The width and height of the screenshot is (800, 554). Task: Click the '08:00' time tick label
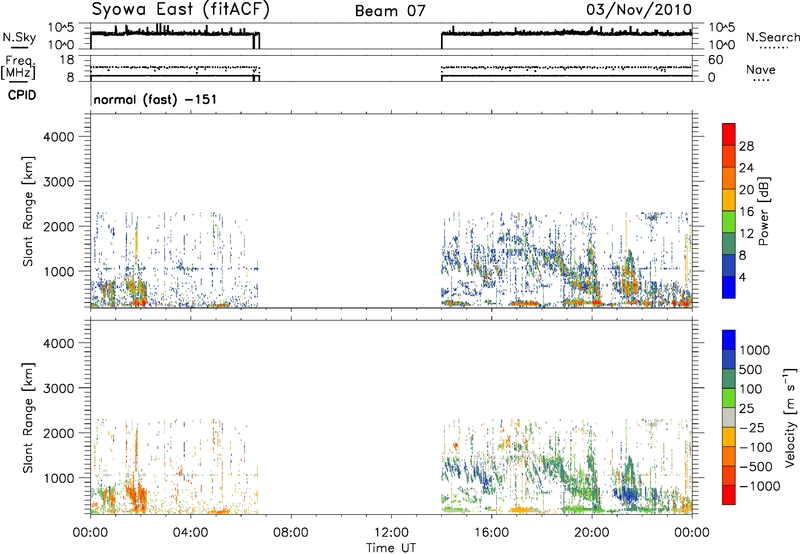[291, 533]
